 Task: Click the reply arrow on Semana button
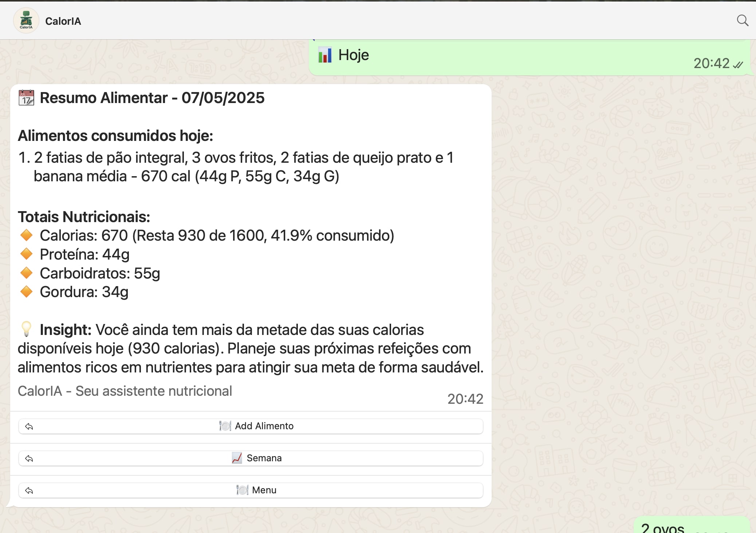[29, 458]
